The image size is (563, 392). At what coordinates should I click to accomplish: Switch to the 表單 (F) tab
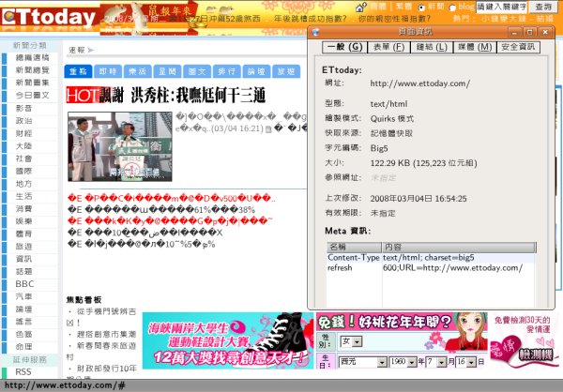point(388,47)
